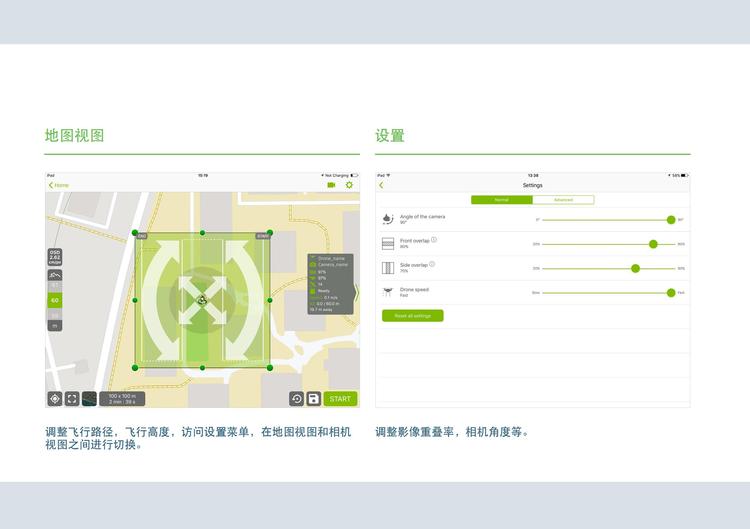
Task: Click the Angle of the camera slider handle
Action: coord(671,219)
